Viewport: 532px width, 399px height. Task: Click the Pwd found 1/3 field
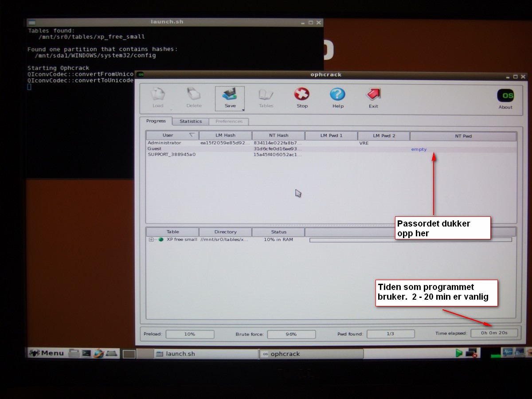tap(390, 334)
